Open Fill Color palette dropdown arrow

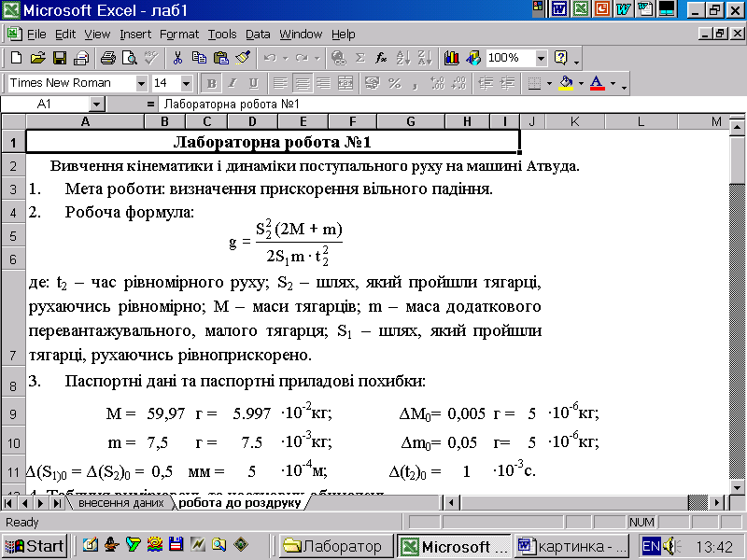tap(581, 84)
